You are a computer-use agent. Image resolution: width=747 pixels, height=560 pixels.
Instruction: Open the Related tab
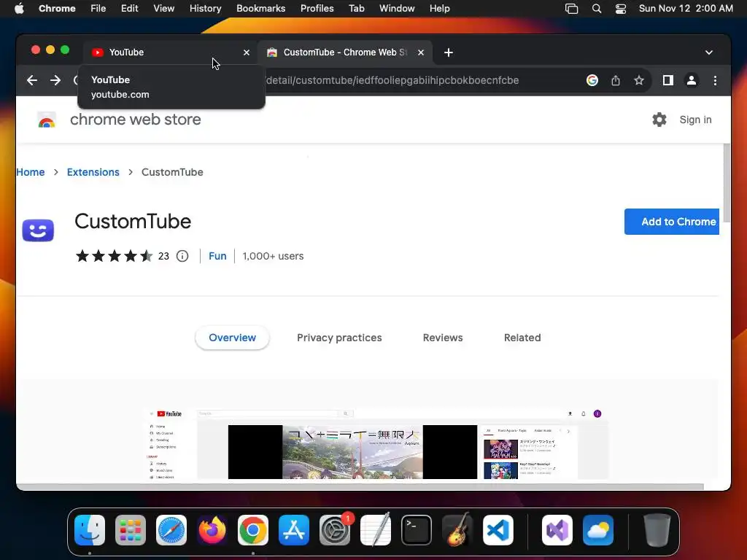pyautogui.click(x=522, y=338)
